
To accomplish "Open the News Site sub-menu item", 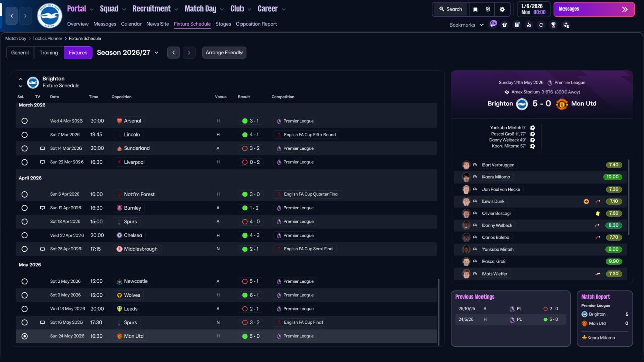I will [157, 24].
